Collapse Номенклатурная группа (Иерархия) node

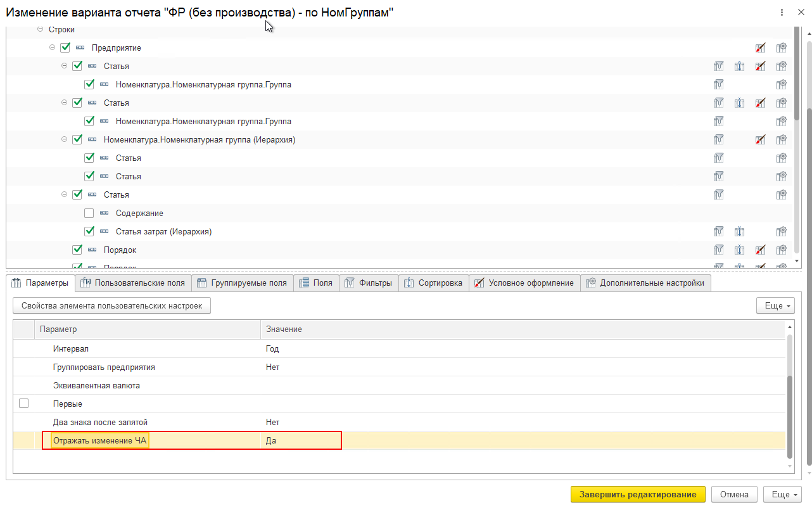(65, 139)
